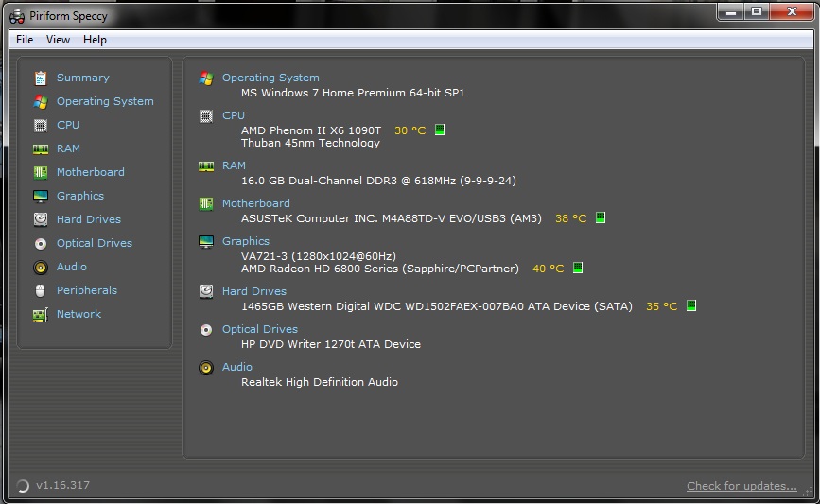Select Operating System in the sidebar list
Image resolution: width=820 pixels, height=504 pixels.
pyautogui.click(x=105, y=101)
